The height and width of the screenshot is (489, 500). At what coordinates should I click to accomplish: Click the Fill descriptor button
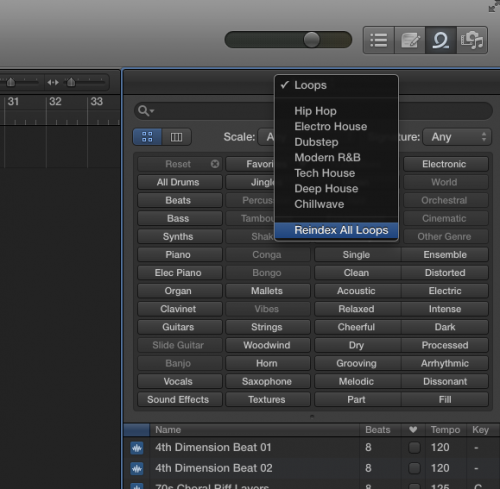click(x=445, y=399)
